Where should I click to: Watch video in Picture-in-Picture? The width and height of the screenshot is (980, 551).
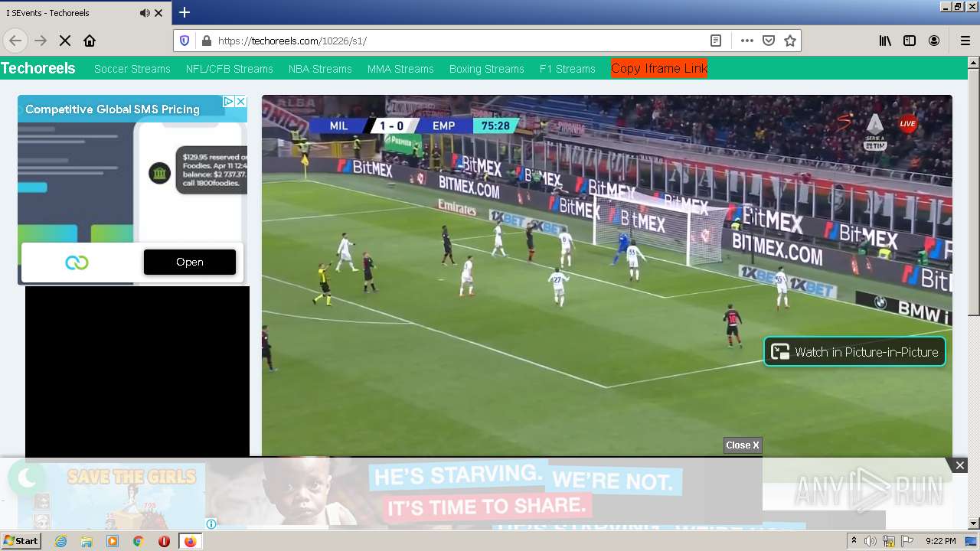[854, 352]
